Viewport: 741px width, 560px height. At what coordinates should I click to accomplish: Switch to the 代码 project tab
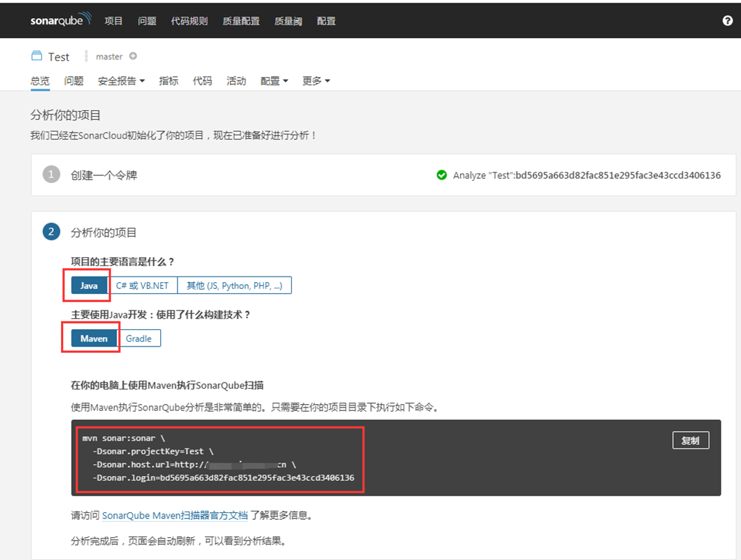[x=202, y=81]
